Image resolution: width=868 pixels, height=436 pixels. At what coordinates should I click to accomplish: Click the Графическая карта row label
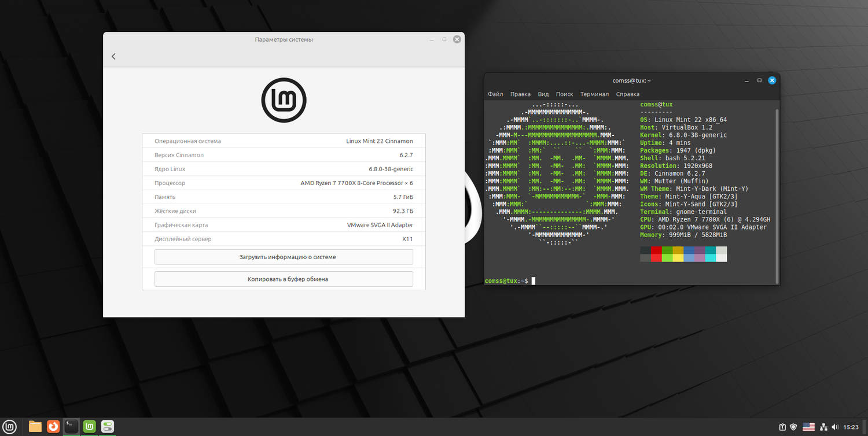181,225
